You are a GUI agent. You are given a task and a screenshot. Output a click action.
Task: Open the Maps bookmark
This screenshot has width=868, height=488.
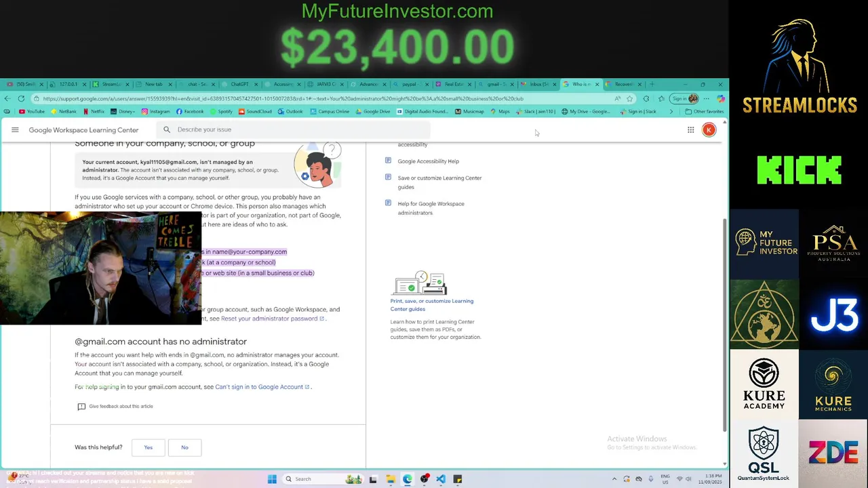(x=500, y=111)
